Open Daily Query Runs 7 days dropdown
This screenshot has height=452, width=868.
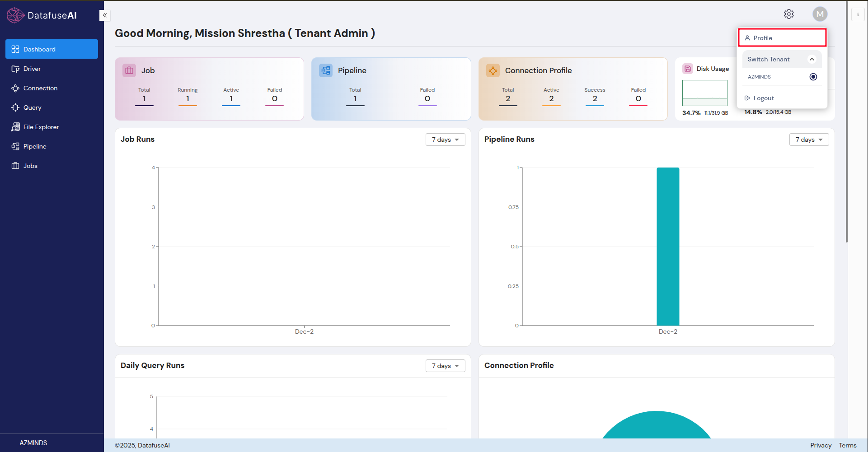[445, 366]
